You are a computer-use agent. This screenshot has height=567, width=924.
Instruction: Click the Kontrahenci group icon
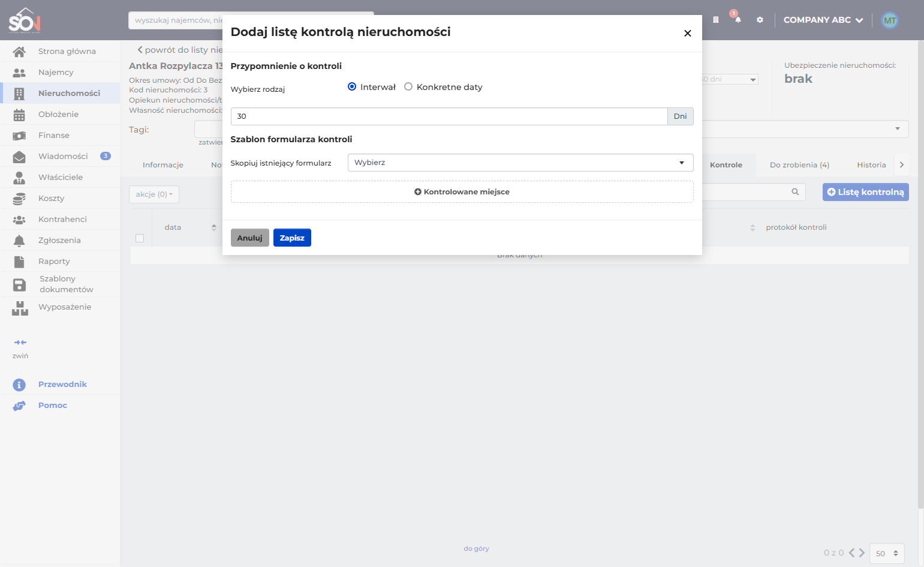19,220
